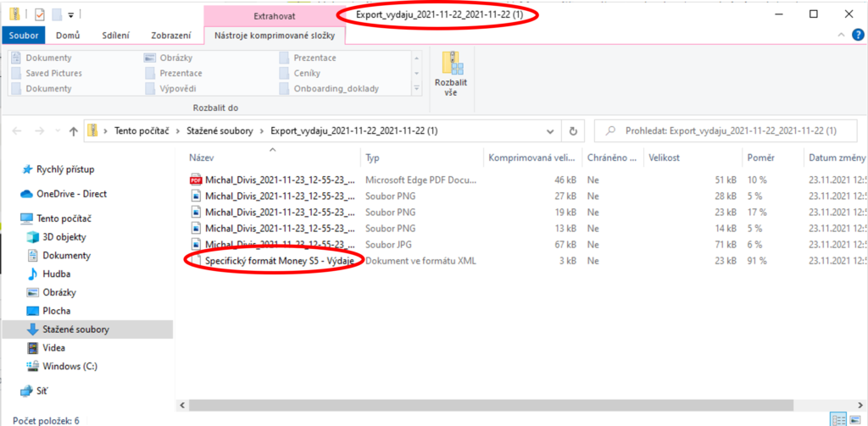Switch to Details view icon

click(x=838, y=419)
